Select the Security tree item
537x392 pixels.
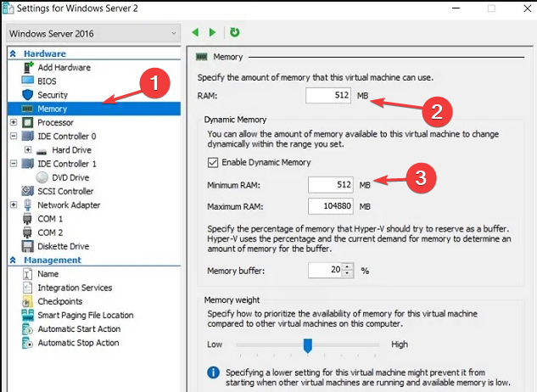pos(53,95)
